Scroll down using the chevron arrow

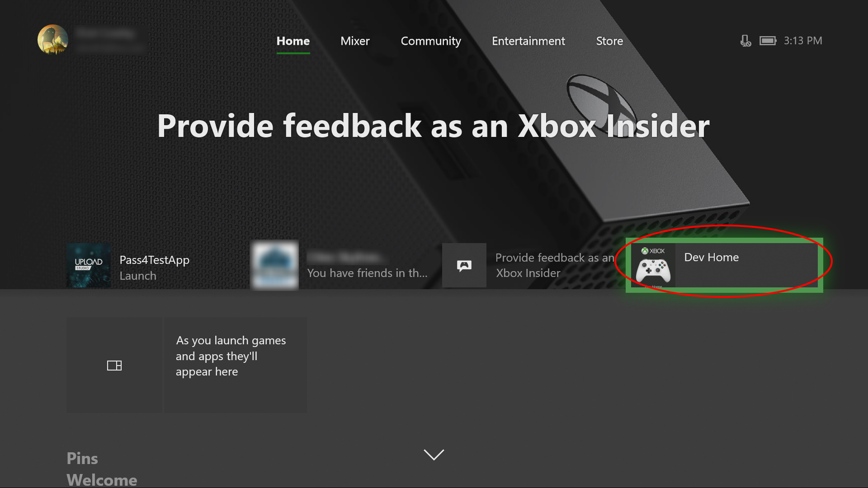434,454
